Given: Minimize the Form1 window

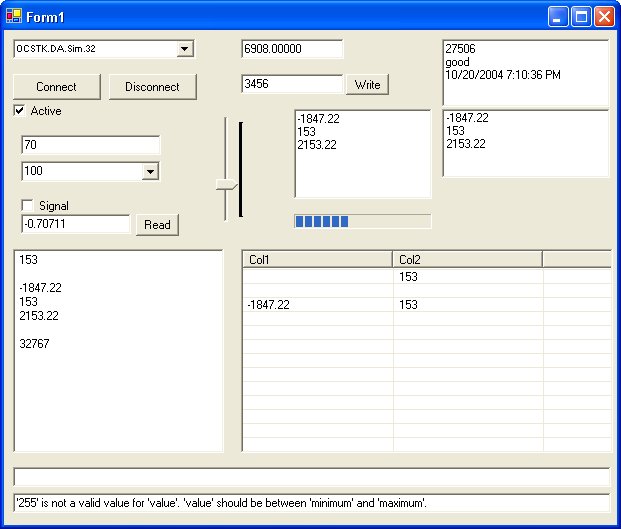Looking at the screenshot, I should tap(558, 17).
